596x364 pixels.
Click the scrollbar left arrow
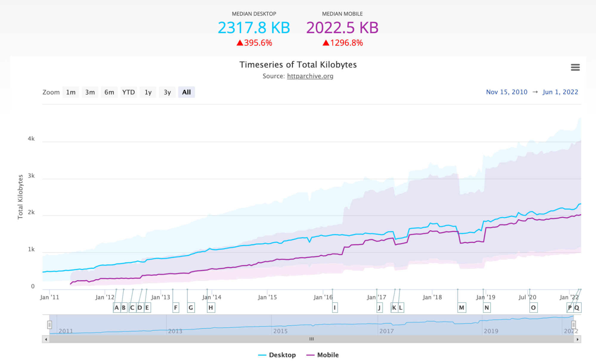coord(46,339)
